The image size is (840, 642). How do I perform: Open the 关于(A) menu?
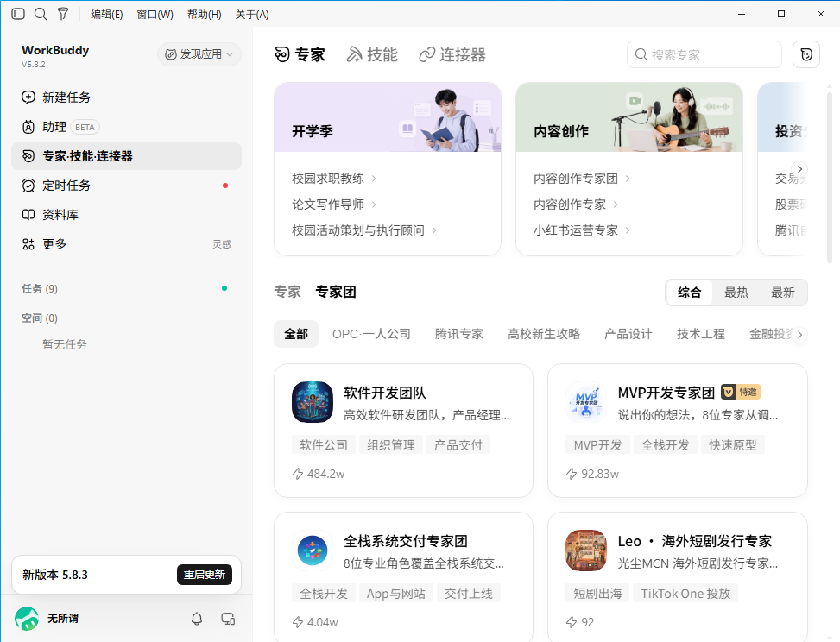[x=252, y=15]
